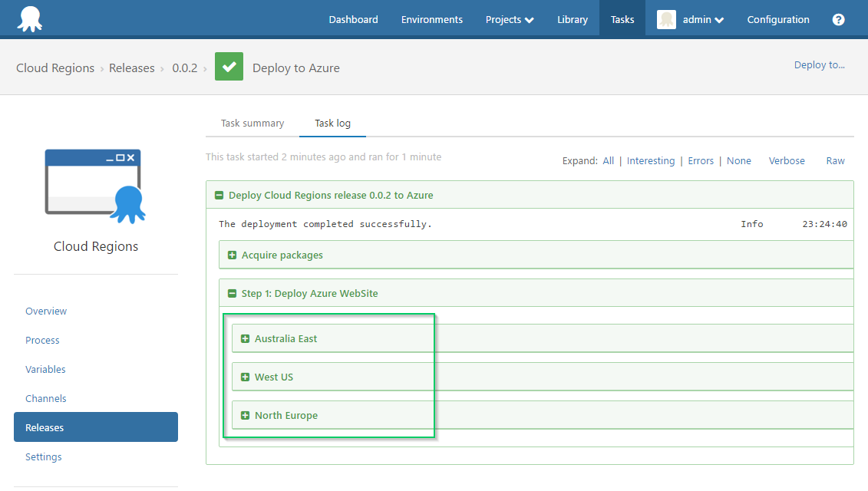
Task: Click the admin user avatar
Action: point(665,19)
